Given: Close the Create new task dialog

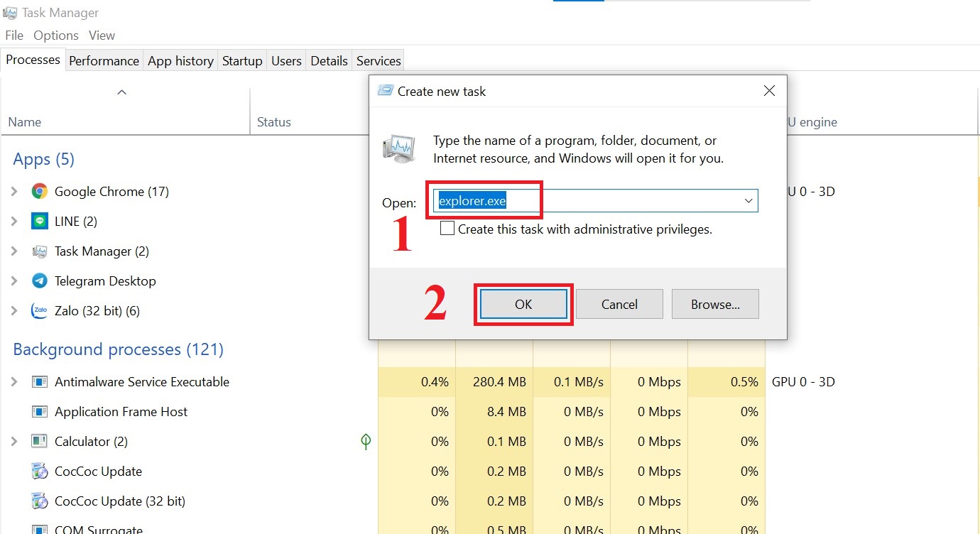Looking at the screenshot, I should pos(769,91).
